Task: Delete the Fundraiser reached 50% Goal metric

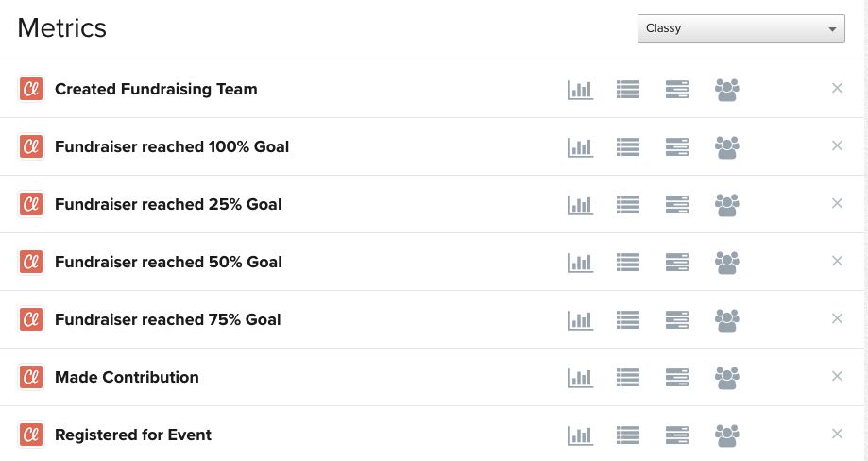Action: (837, 261)
